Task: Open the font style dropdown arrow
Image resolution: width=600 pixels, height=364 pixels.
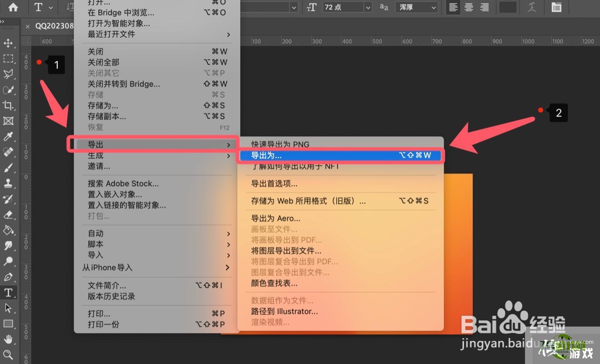Action: (294, 7)
